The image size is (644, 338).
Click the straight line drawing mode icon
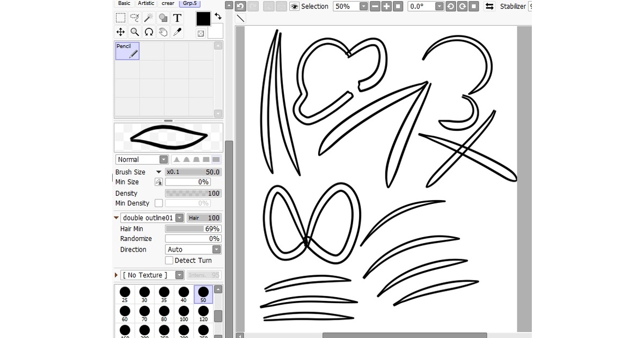click(240, 18)
